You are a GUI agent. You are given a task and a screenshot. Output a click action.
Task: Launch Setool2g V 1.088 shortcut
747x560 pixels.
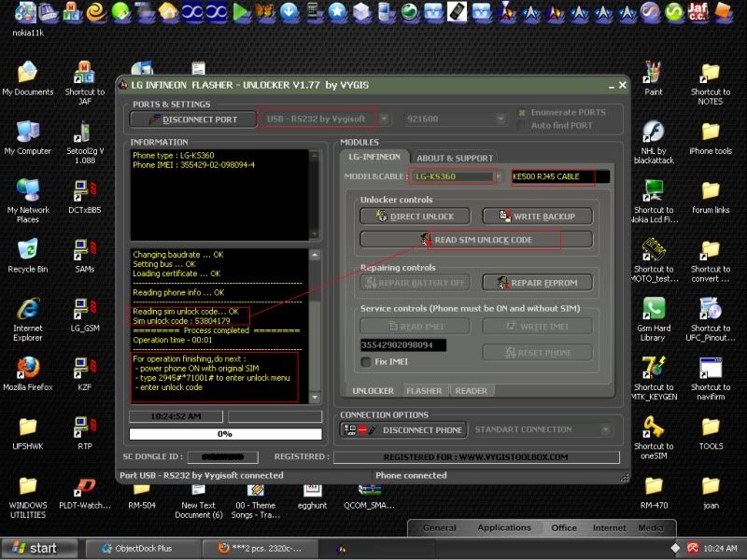(x=84, y=142)
